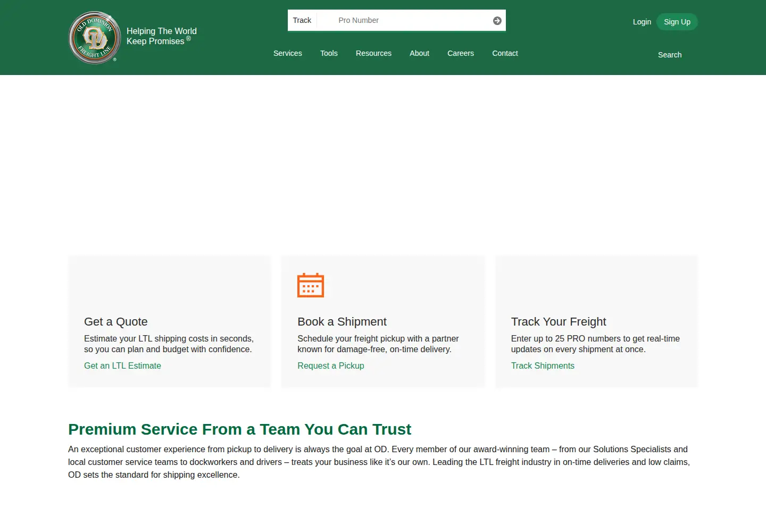Screen dimensions: 766x532
Task: Open the Services menu
Action: pyautogui.click(x=288, y=53)
